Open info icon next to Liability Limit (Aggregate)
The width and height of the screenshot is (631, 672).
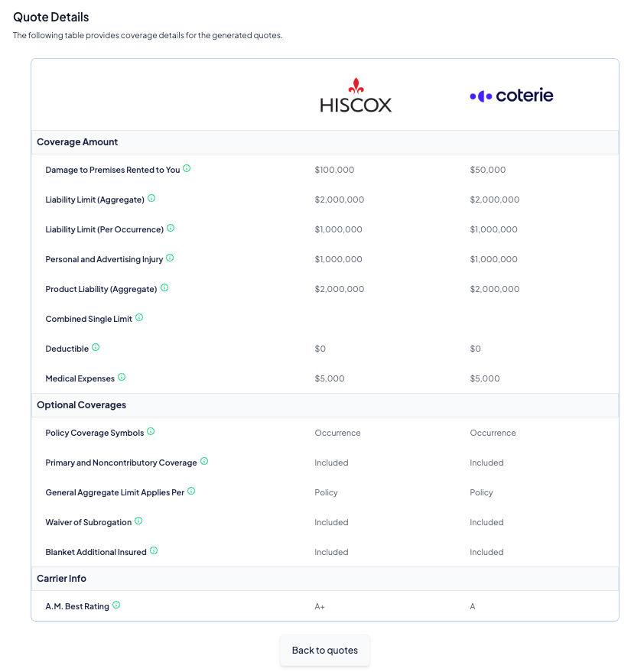(151, 198)
